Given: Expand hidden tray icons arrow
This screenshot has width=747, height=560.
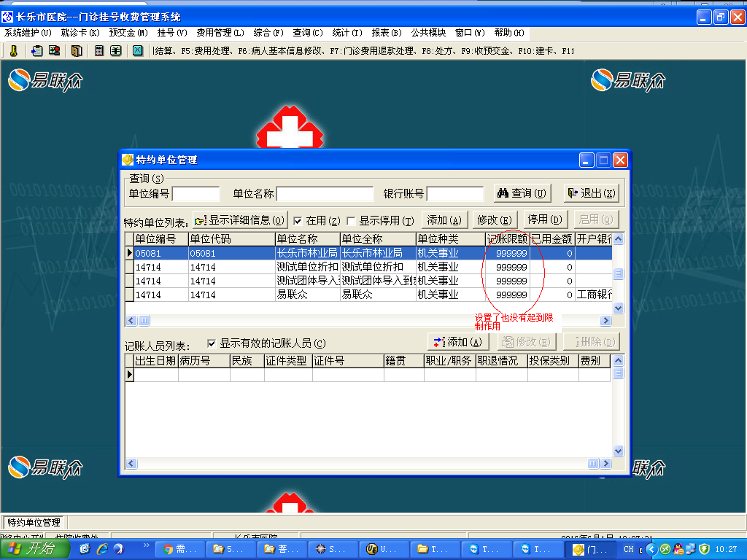Looking at the screenshot, I should click(x=651, y=549).
